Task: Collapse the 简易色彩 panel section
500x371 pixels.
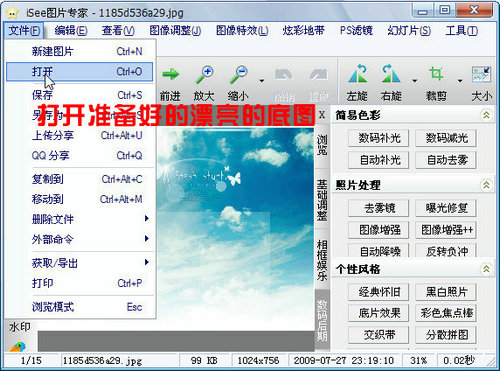Action: click(486, 115)
